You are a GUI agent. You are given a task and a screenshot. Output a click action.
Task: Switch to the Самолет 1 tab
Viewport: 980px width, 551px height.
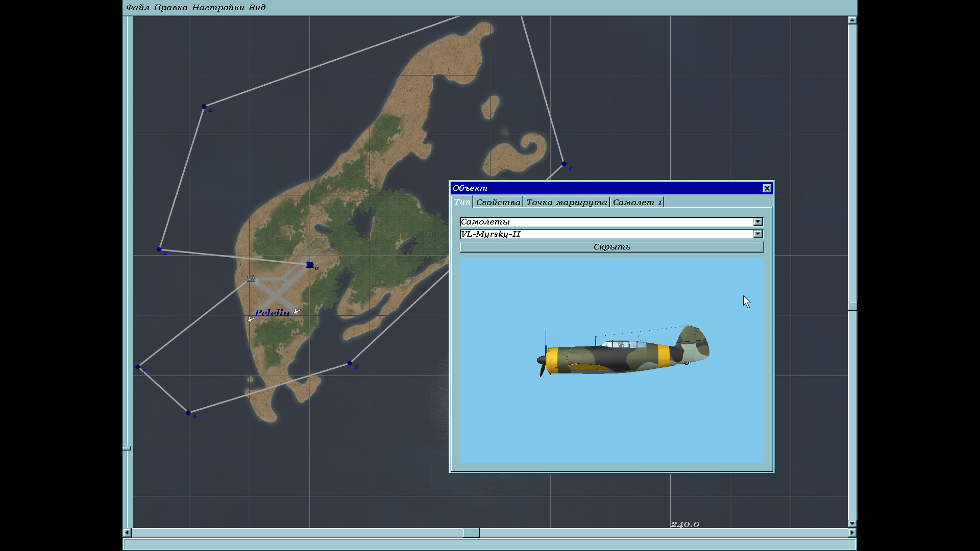(x=637, y=203)
